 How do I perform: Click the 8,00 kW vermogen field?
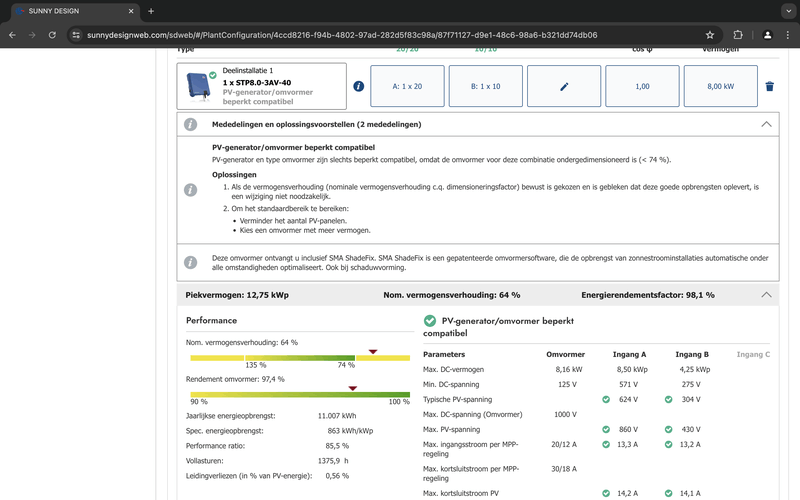(720, 87)
